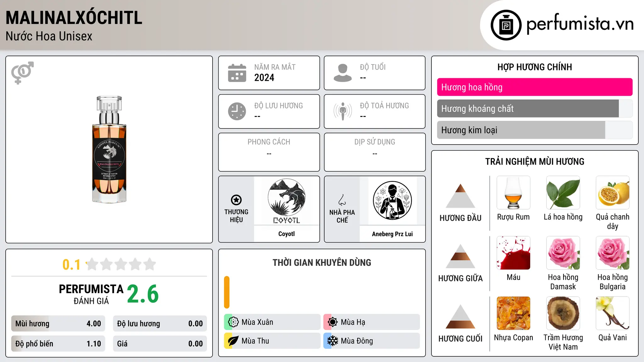644x362 pixels.
Task: Click the 'TRẢI NGHIỆM MÙI HƯƠNG' heading
Action: click(535, 162)
